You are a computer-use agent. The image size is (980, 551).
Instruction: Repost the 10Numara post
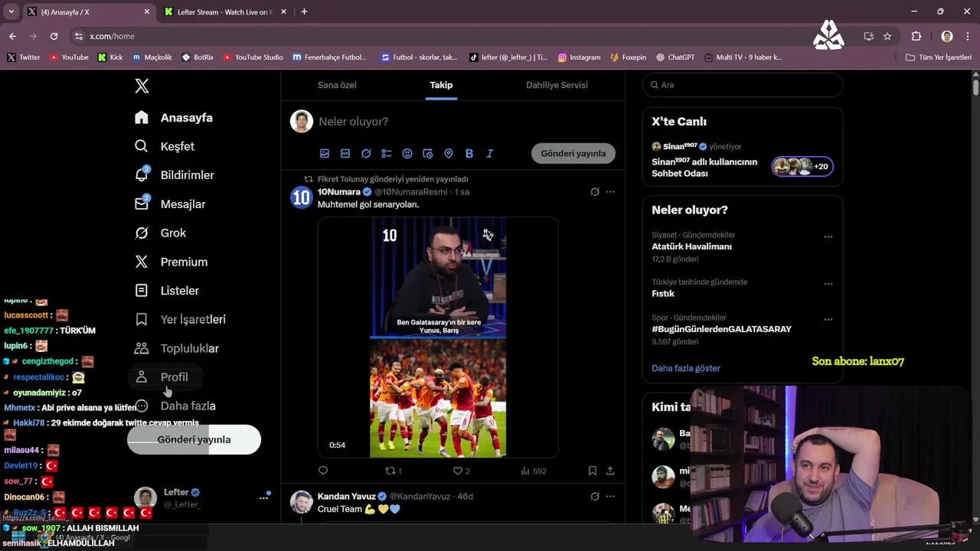pyautogui.click(x=394, y=471)
